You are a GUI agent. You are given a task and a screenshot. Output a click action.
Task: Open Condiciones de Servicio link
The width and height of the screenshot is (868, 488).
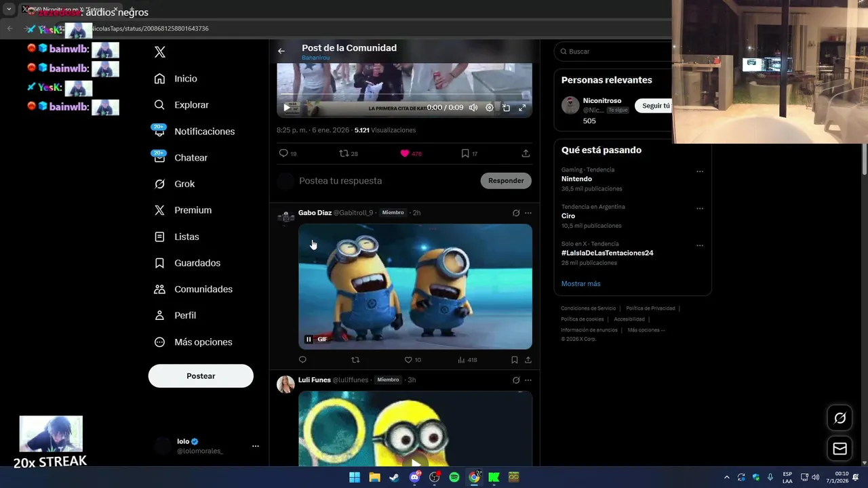point(588,308)
